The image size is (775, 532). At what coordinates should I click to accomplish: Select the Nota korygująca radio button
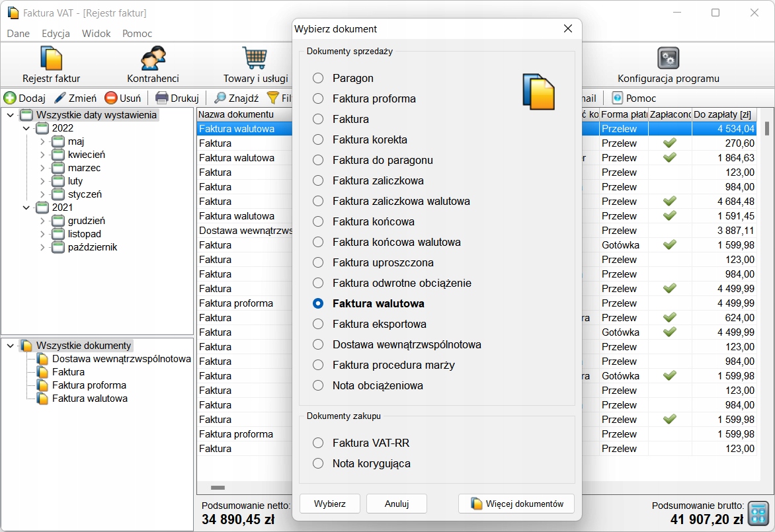[318, 463]
